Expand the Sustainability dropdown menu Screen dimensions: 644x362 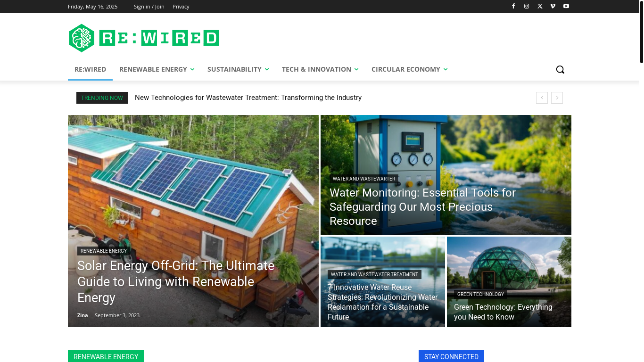(x=238, y=69)
